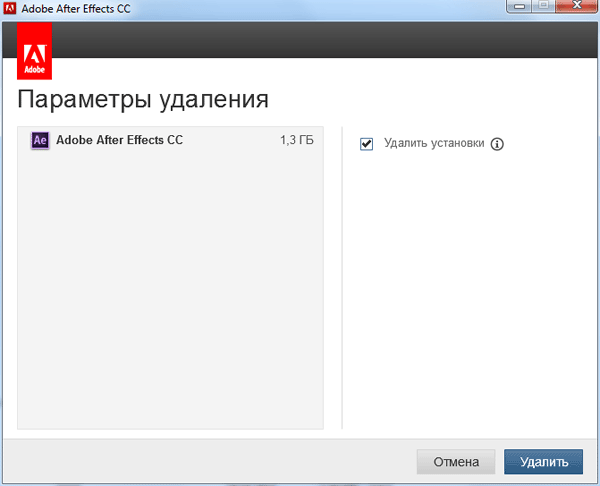Close the uninstaller window
The height and width of the screenshot is (486, 600).
click(x=577, y=6)
